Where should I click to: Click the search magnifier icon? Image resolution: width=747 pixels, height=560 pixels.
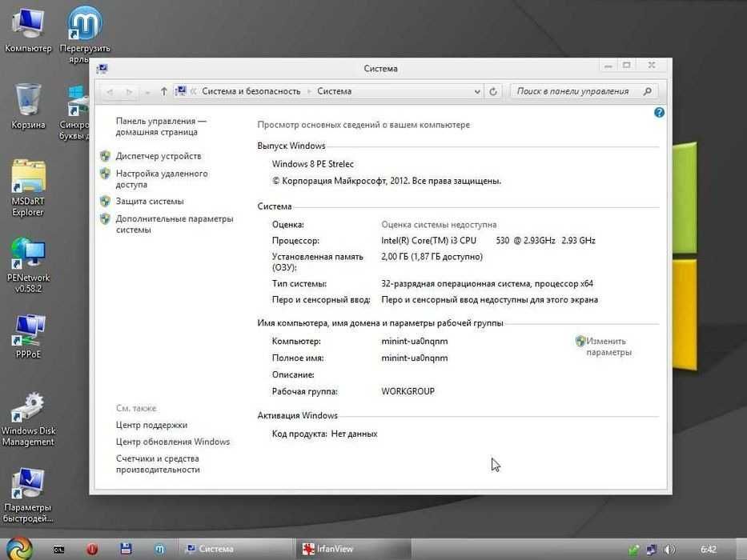pos(647,91)
